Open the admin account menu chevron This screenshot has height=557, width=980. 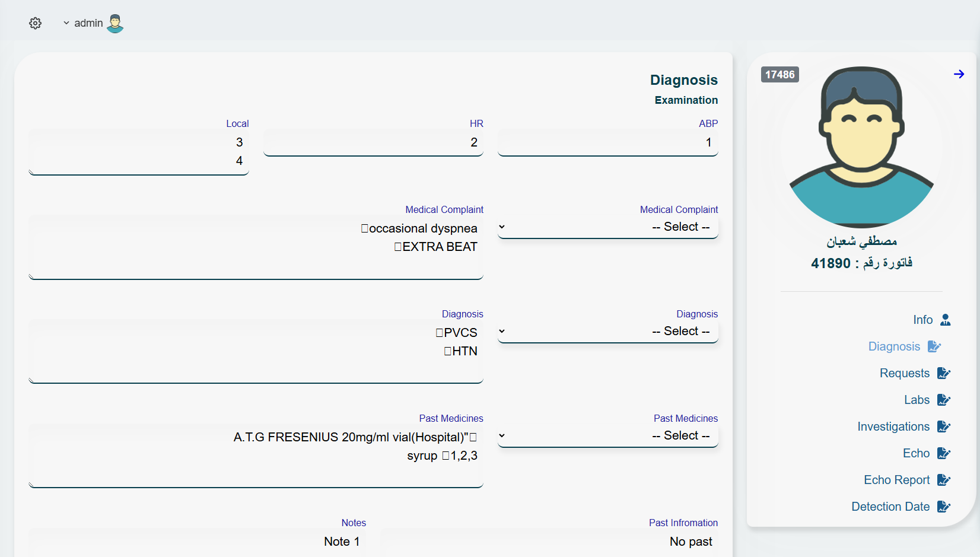tap(66, 23)
